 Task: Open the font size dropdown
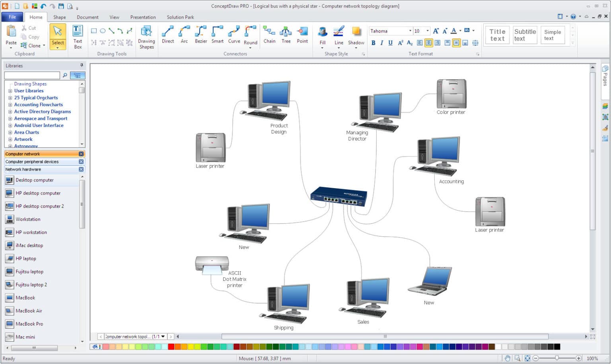coord(428,31)
